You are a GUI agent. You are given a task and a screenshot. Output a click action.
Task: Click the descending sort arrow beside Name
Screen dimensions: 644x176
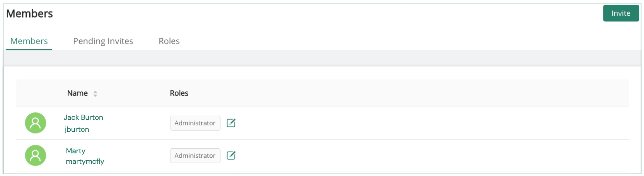(x=95, y=95)
